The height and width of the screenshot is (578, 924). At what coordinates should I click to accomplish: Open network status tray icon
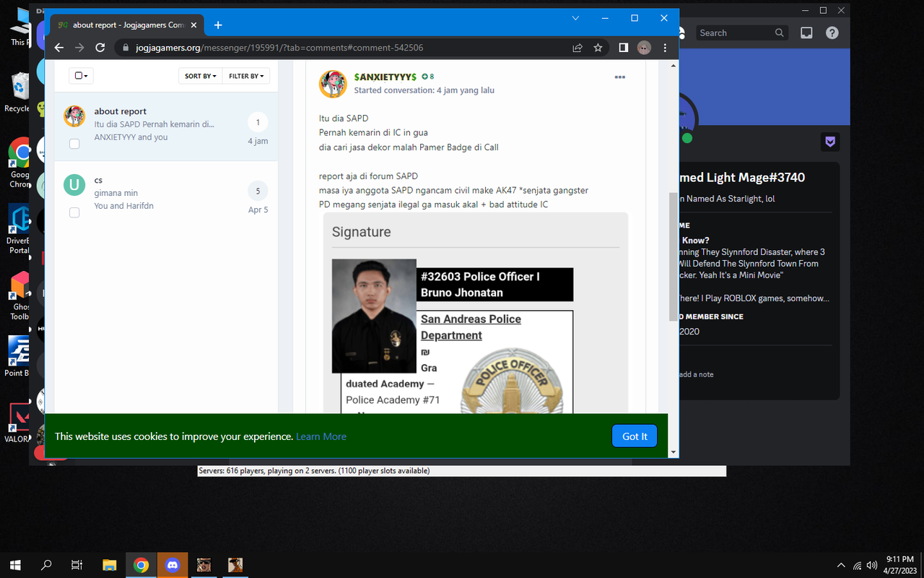[857, 565]
